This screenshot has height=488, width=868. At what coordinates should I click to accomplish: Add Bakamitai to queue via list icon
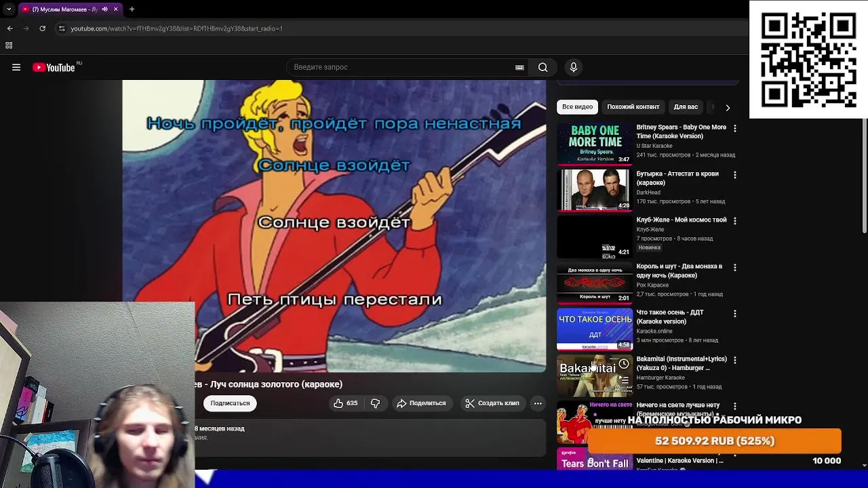point(624,380)
